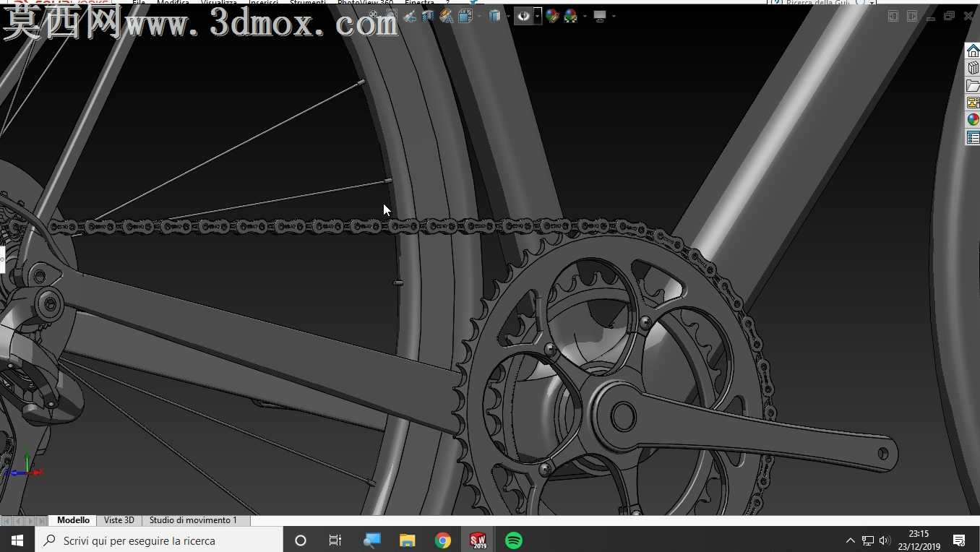Open the View Palette pane
The height and width of the screenshot is (552, 980).
(x=973, y=103)
